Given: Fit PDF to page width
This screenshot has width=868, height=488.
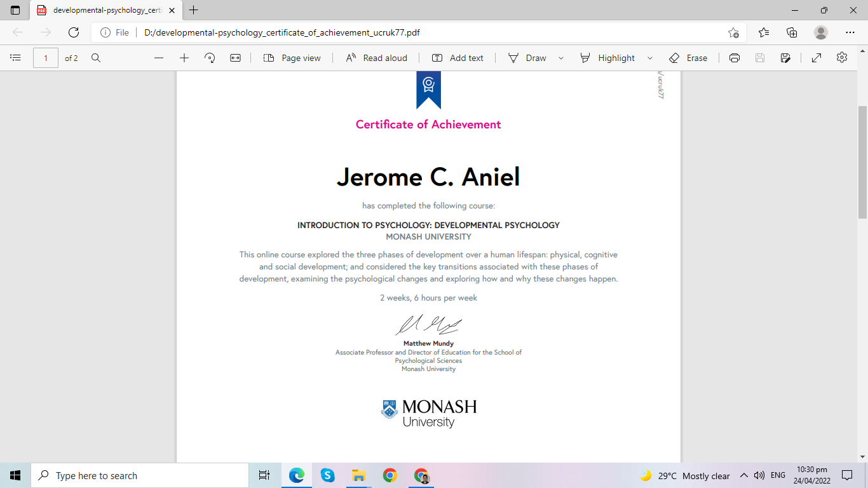Looking at the screenshot, I should tap(235, 58).
